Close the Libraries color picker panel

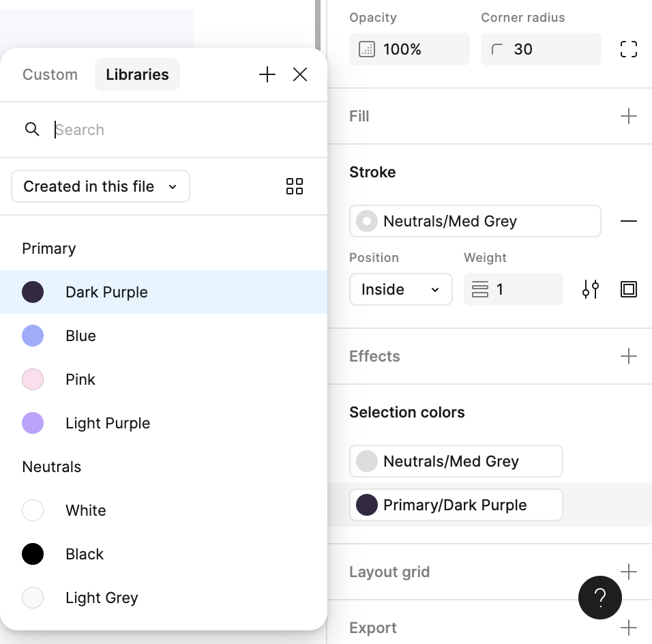300,75
